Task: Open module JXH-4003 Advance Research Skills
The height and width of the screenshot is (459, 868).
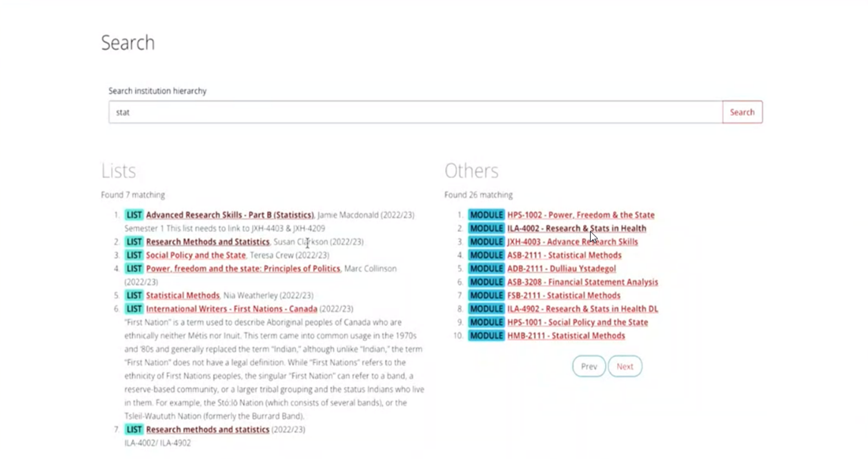Action: pos(572,242)
